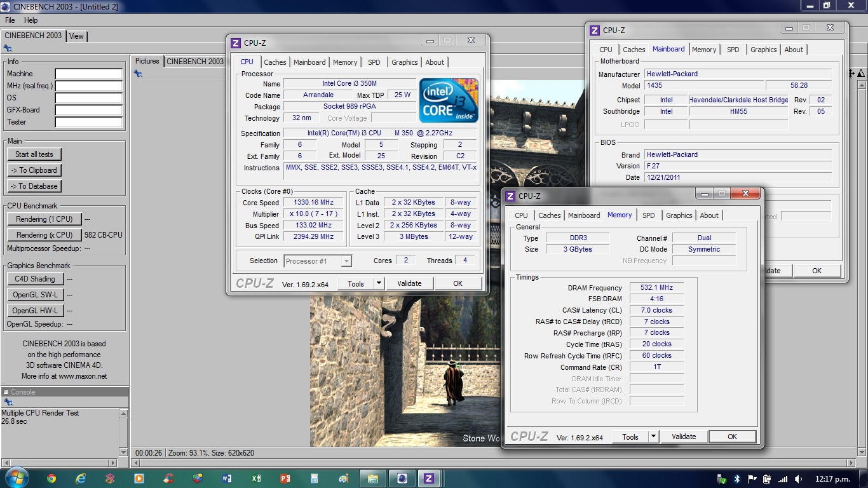
Task: Open Paint from the taskbar
Action: [344, 478]
